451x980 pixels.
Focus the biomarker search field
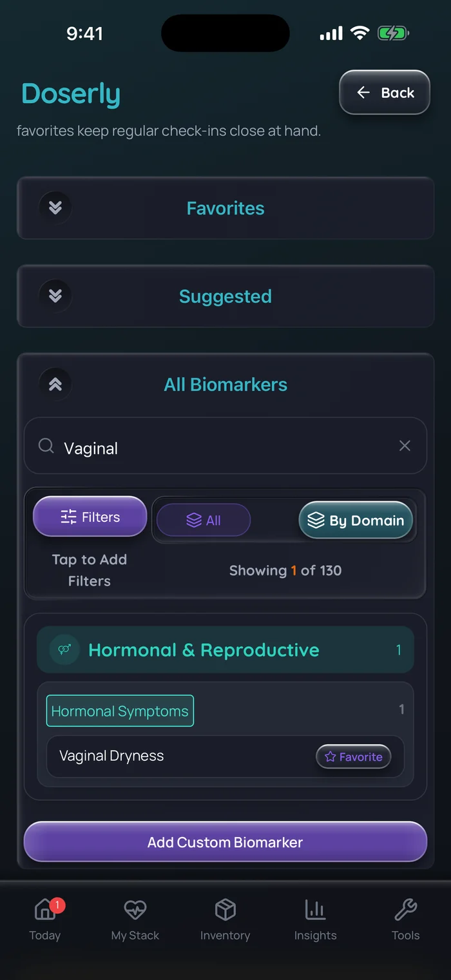point(225,446)
